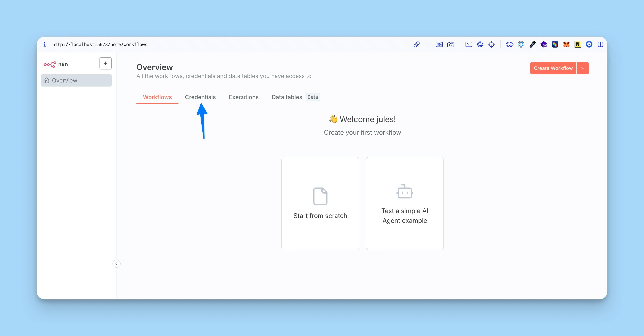Open the Executions tab

[243, 97]
